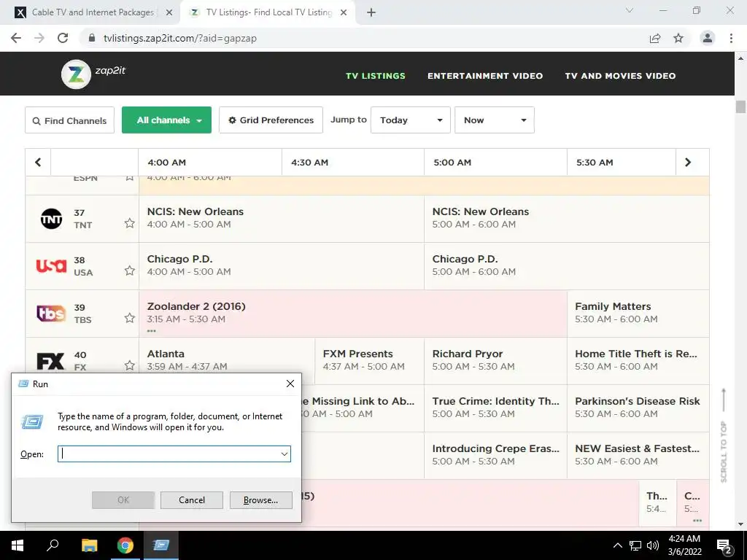
Task: Open volume control in system tray
Action: [x=653, y=545]
